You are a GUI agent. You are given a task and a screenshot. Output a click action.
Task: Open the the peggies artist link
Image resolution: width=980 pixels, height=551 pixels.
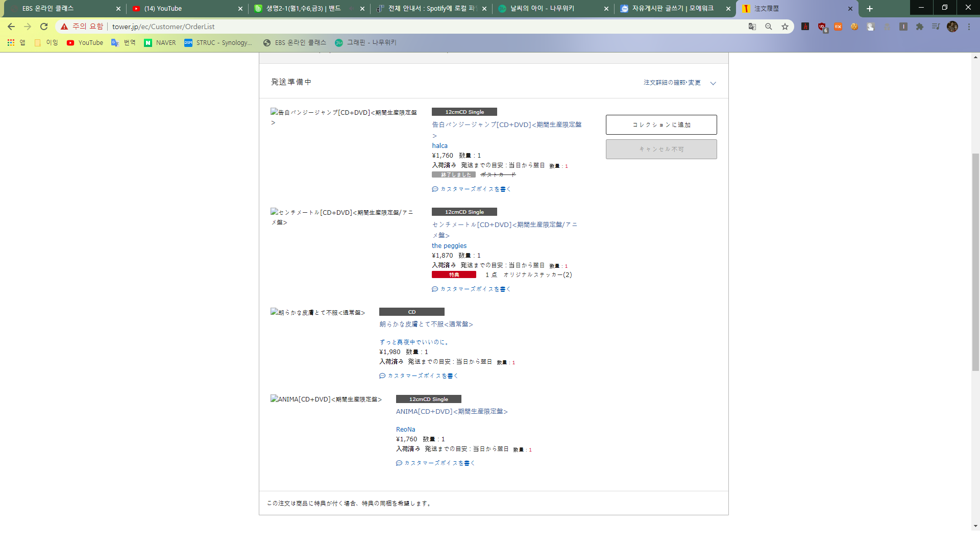click(449, 246)
